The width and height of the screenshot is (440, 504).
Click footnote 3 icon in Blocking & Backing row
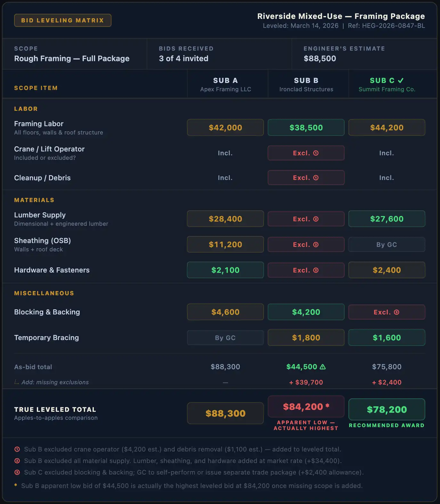coord(396,312)
